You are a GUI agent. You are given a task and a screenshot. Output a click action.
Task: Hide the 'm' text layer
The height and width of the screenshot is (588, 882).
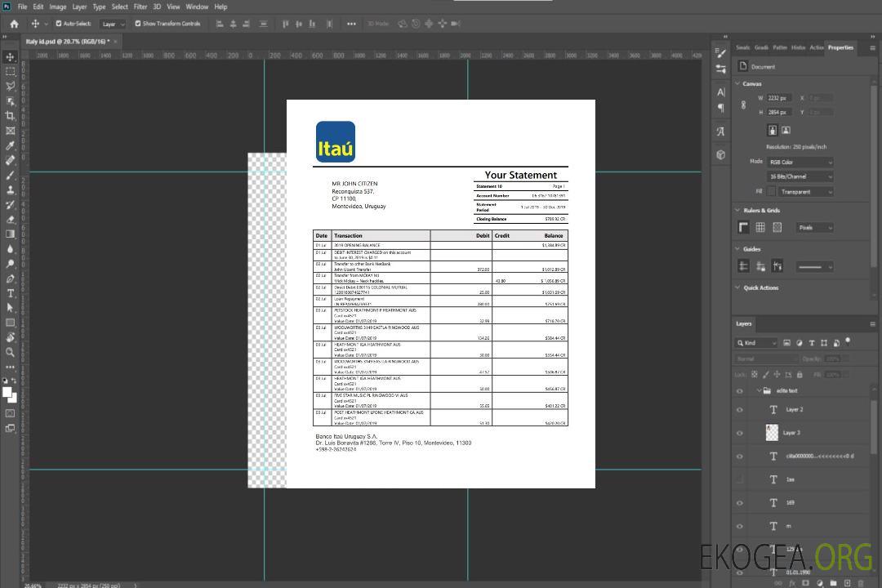coord(740,527)
